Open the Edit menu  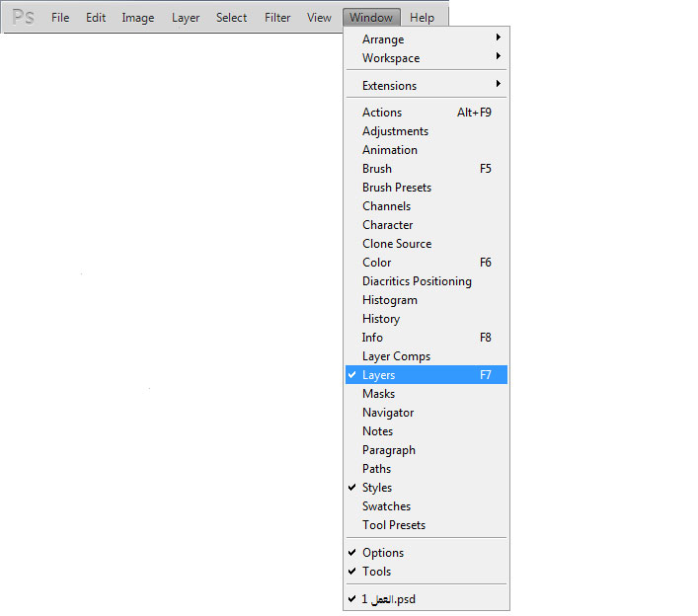tap(96, 18)
